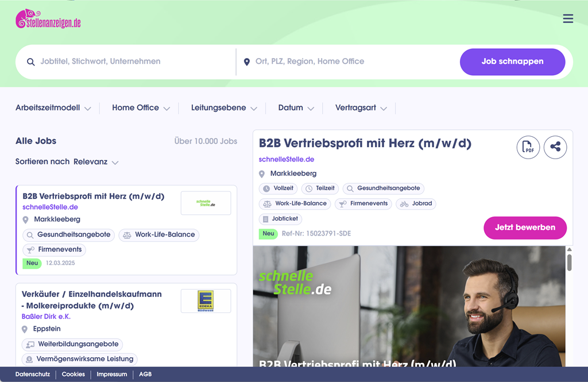This screenshot has width=588, height=382.
Task: Download job posting as PDF
Action: (528, 148)
